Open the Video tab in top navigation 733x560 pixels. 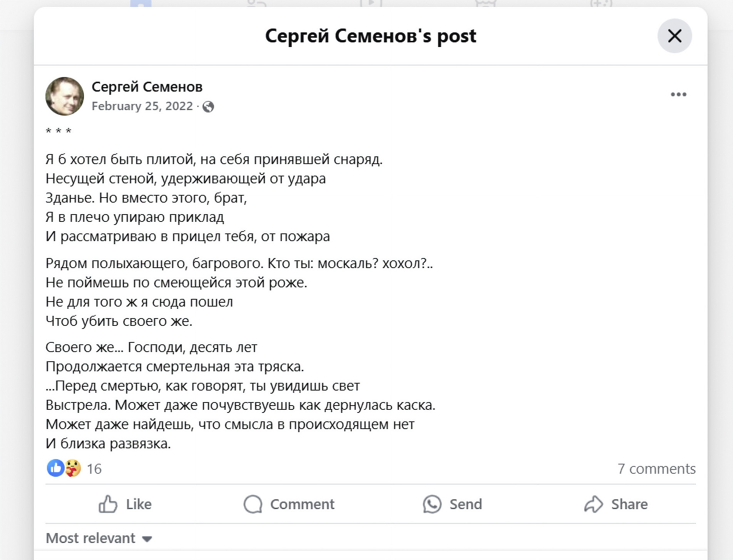[371, 3]
